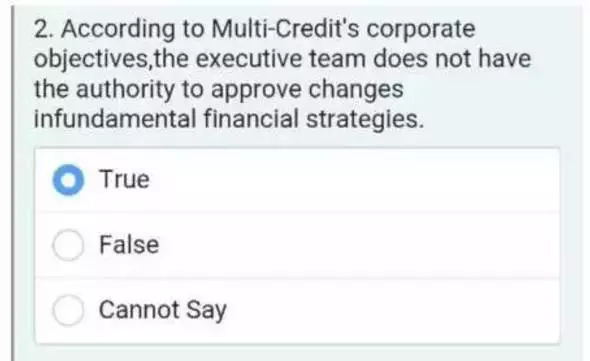Click the question number '2.'
Viewport: 590px width, 361px height.
tap(44, 29)
